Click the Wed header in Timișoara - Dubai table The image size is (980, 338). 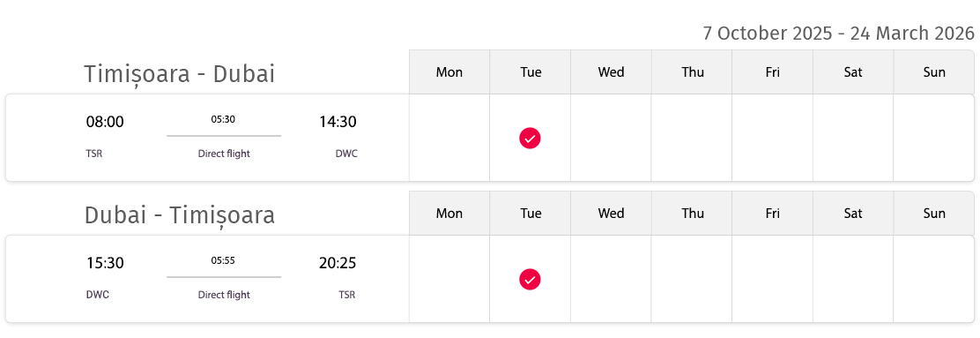pyautogui.click(x=612, y=72)
